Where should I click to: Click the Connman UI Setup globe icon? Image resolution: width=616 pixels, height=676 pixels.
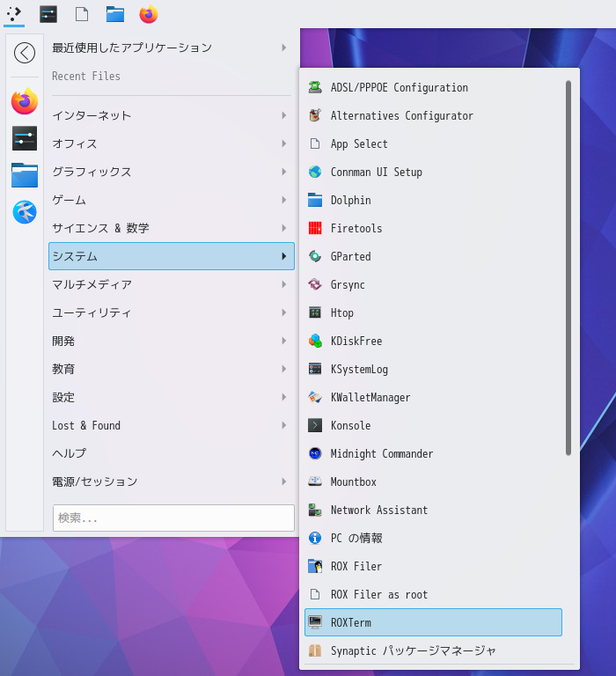point(315,172)
